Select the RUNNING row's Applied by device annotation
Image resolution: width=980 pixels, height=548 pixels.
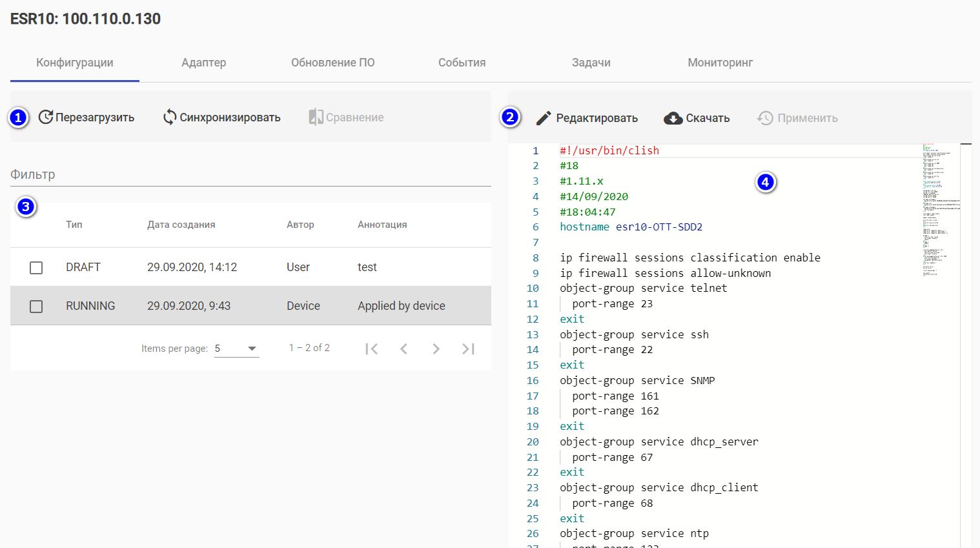(x=401, y=306)
